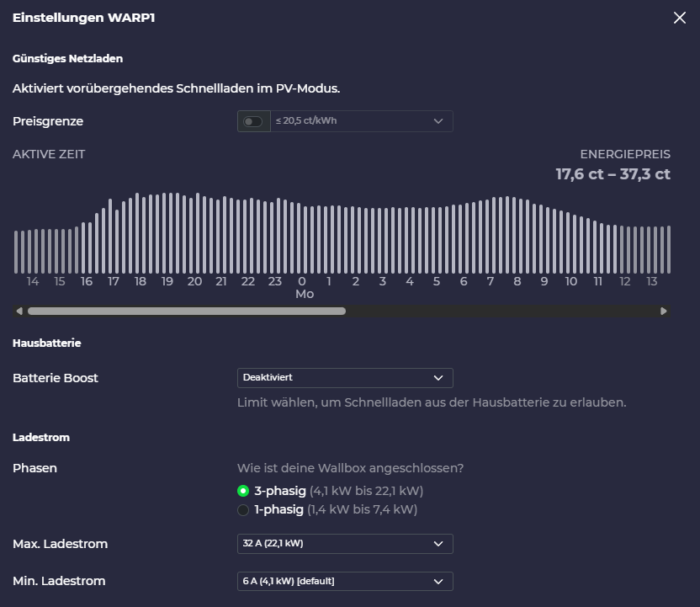Select the 3-phasig radio option
The width and height of the screenshot is (700, 607).
(244, 491)
